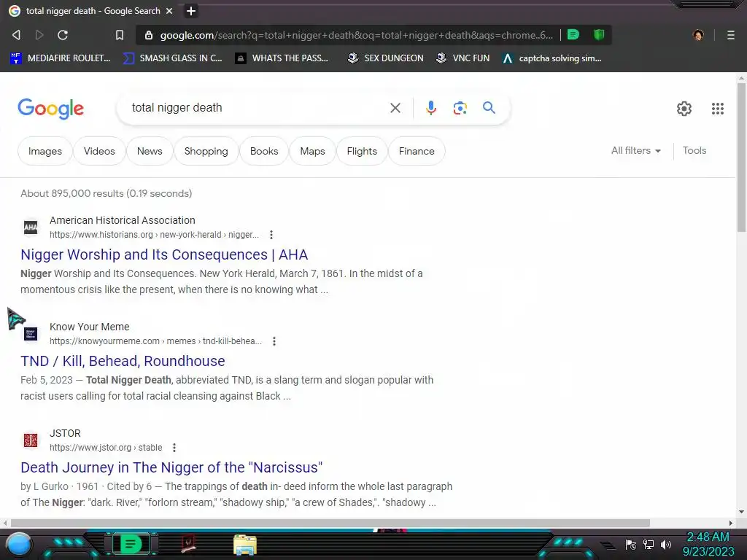Click the browser forward arrow
Image resolution: width=747 pixels, height=560 pixels.
pos(39,35)
